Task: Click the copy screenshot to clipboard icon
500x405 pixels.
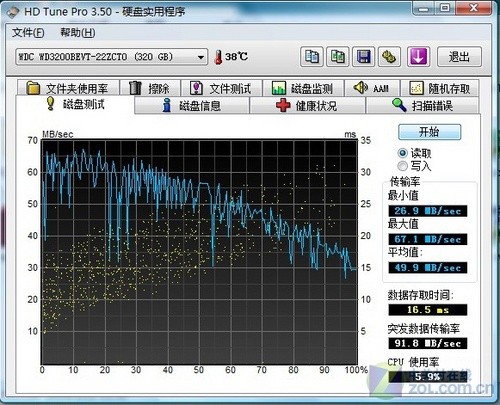Action: pyautogui.click(x=338, y=57)
